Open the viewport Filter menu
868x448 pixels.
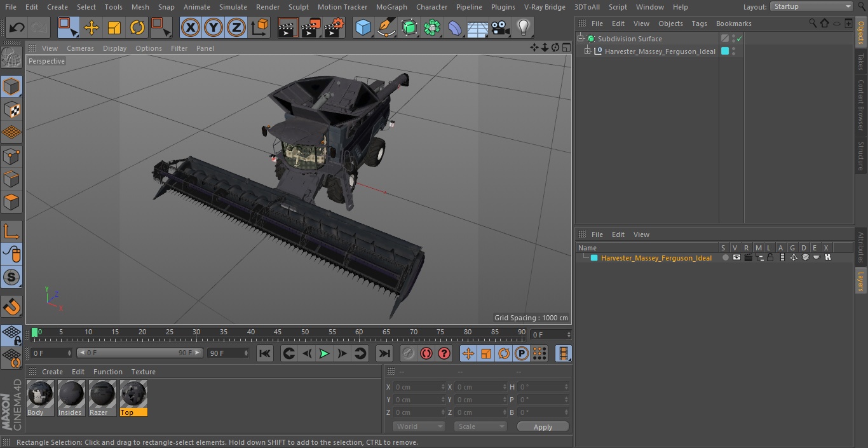(179, 48)
